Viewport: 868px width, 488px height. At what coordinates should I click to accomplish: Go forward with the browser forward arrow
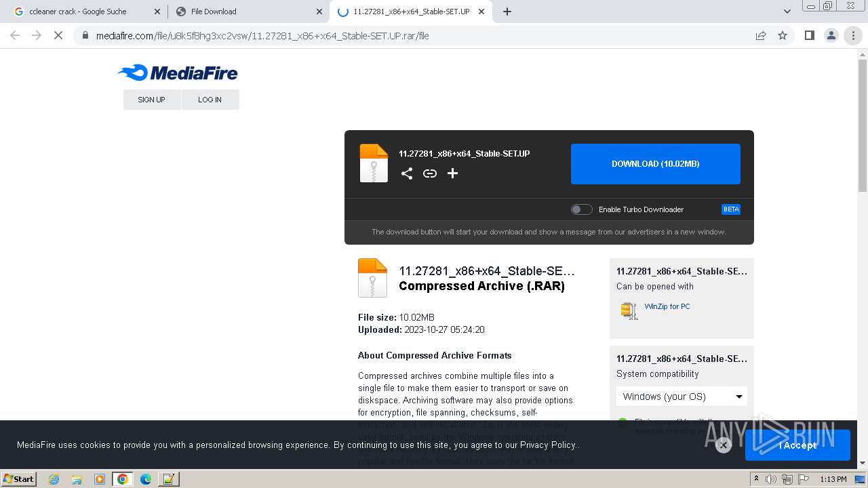click(37, 35)
